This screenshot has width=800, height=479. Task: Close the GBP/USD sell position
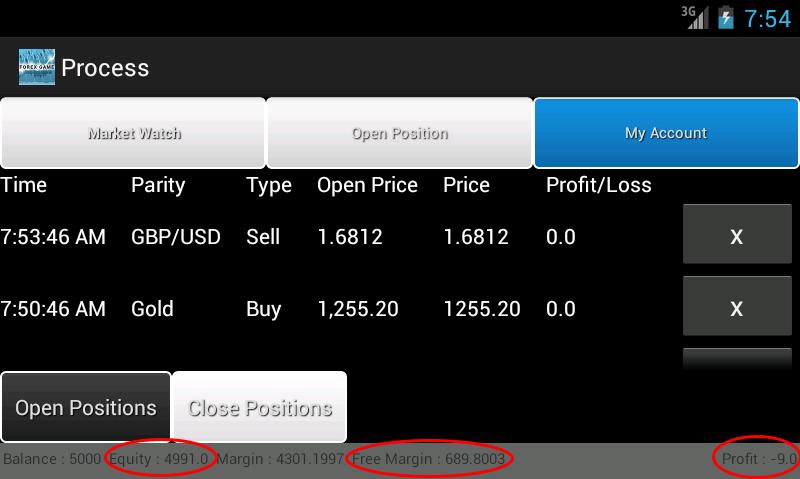736,236
